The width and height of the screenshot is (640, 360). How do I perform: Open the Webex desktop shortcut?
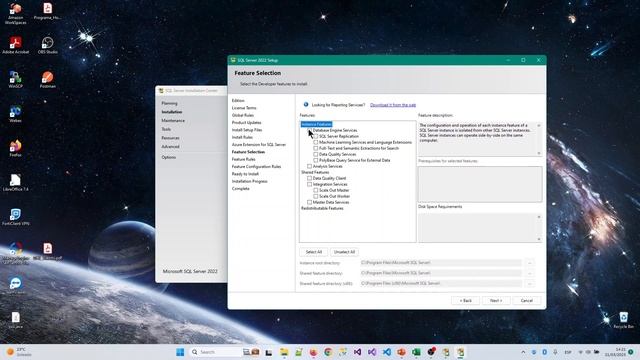tap(16, 113)
